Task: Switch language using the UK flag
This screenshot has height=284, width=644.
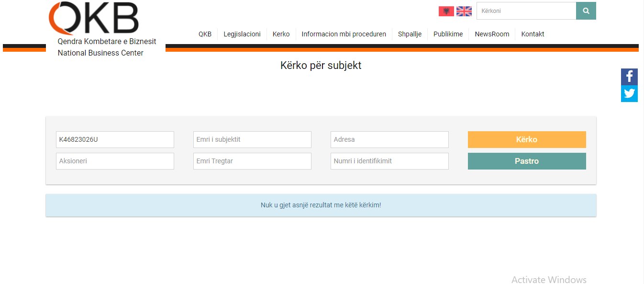Action: (464, 11)
